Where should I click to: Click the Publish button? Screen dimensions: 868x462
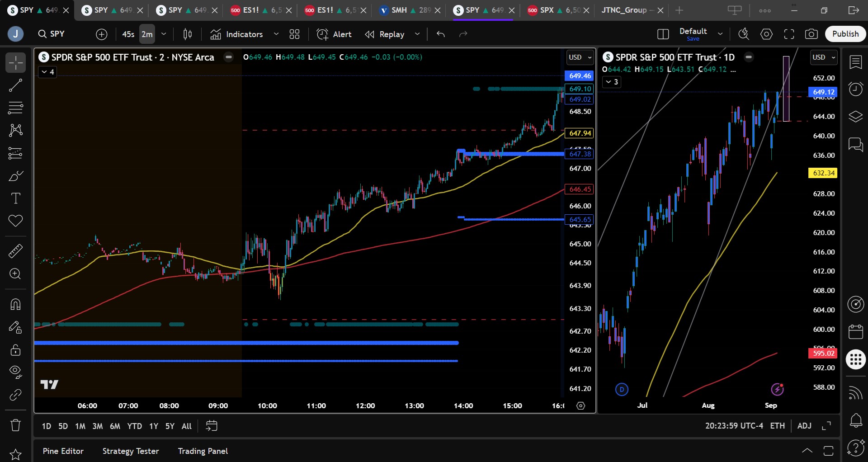pyautogui.click(x=845, y=34)
